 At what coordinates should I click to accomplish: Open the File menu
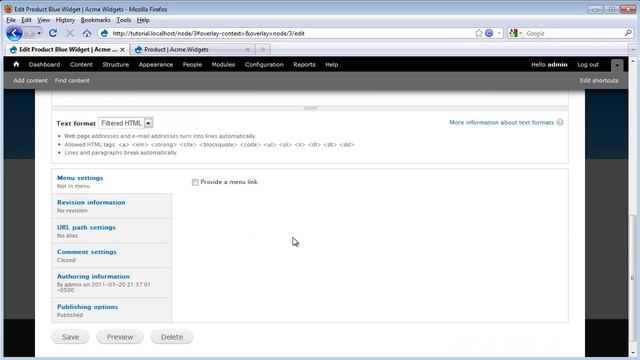[11, 20]
